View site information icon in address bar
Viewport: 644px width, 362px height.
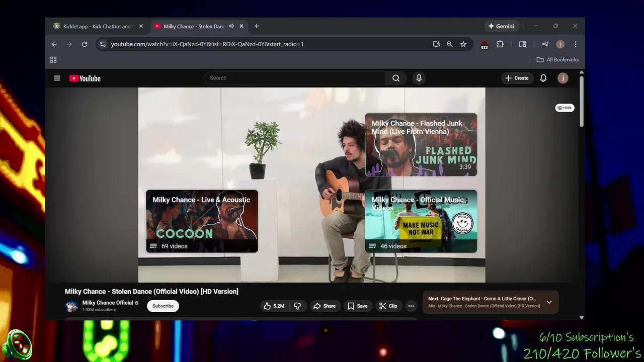(103, 44)
